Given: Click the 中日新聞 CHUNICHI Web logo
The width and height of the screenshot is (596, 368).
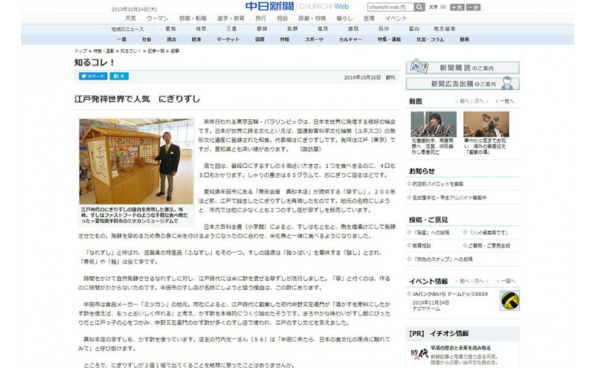Looking at the screenshot, I should click(296, 6).
